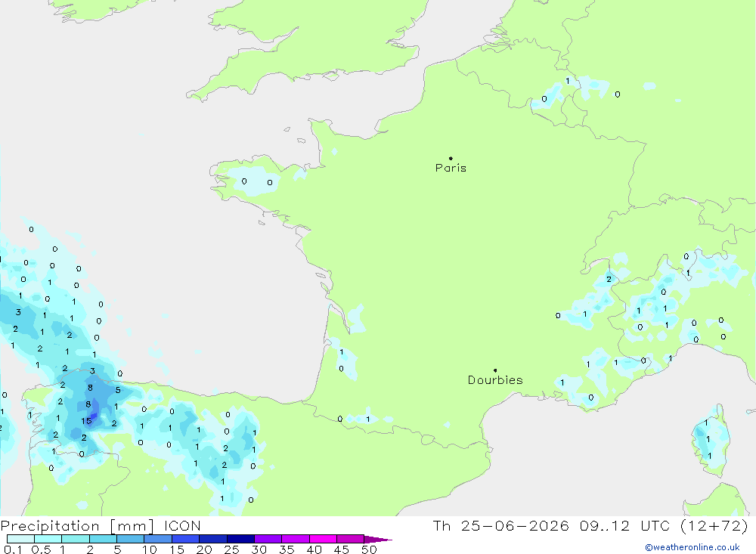The width and height of the screenshot is (756, 554).
Task: Click the 50 legend scale label
Action: point(369,549)
